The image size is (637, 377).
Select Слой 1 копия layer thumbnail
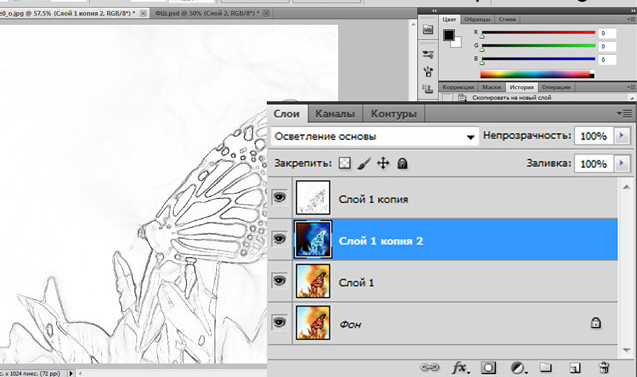click(313, 197)
